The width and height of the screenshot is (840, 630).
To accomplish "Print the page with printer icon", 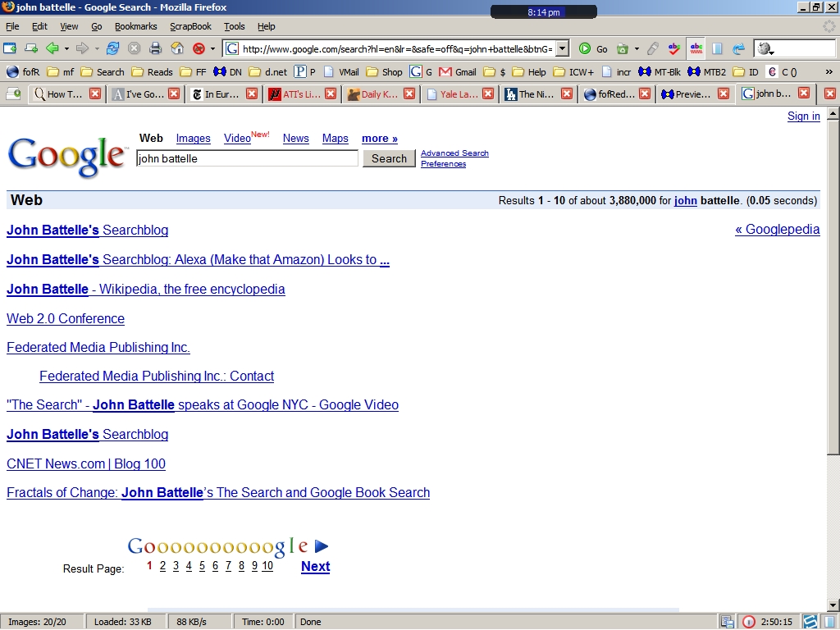I will pyautogui.click(x=155, y=48).
